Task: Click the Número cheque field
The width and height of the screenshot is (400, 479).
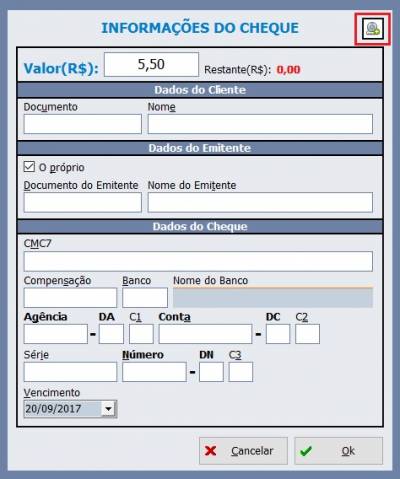Action: (154, 372)
